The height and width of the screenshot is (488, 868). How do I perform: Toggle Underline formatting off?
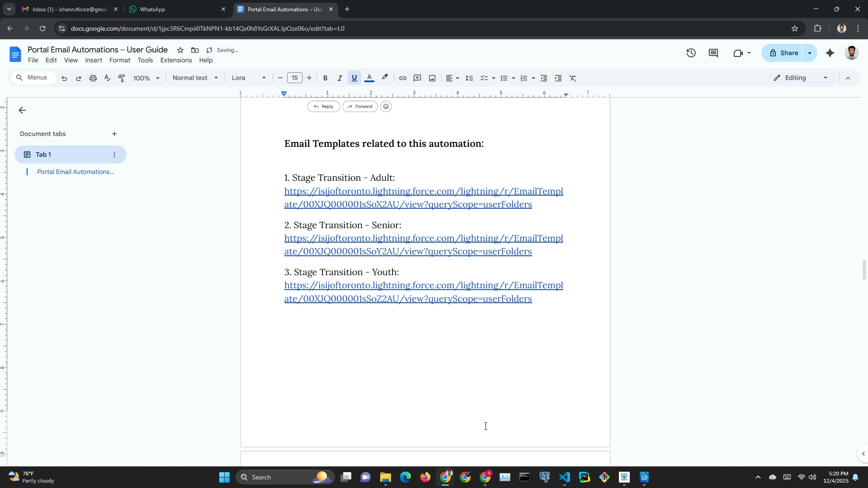(354, 78)
